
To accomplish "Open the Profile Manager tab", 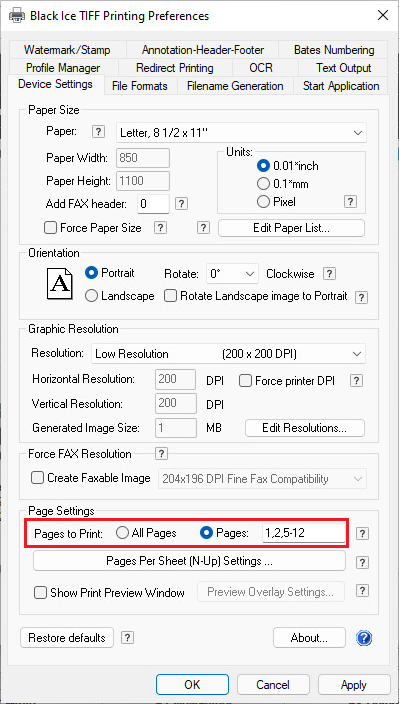I will coord(63,68).
